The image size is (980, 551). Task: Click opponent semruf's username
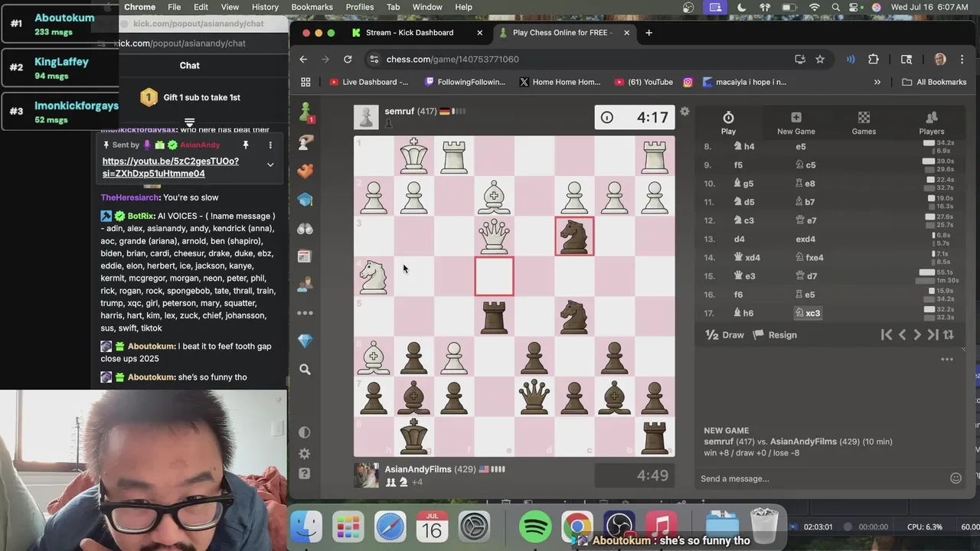[x=400, y=111]
